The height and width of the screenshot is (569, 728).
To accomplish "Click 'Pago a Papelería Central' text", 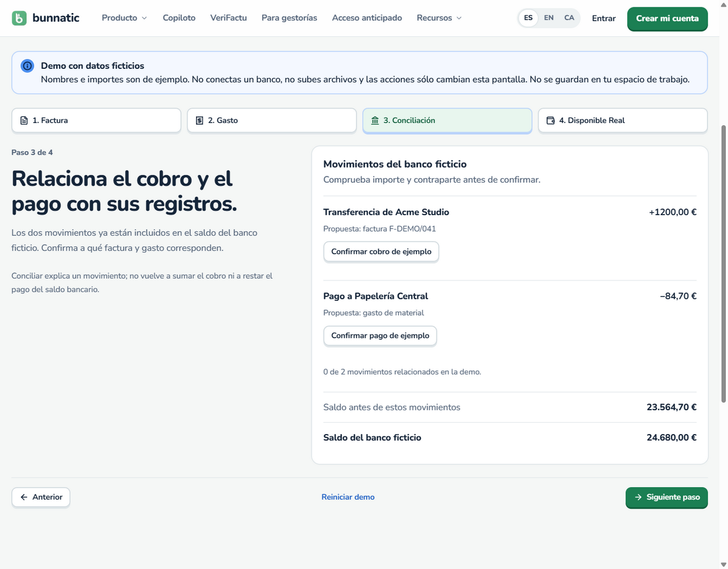I will [x=375, y=296].
